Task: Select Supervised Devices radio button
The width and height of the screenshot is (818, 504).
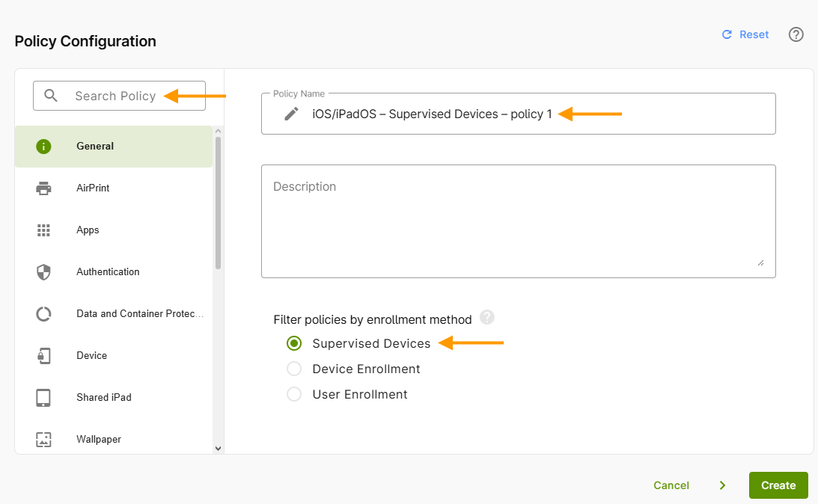Action: [294, 343]
